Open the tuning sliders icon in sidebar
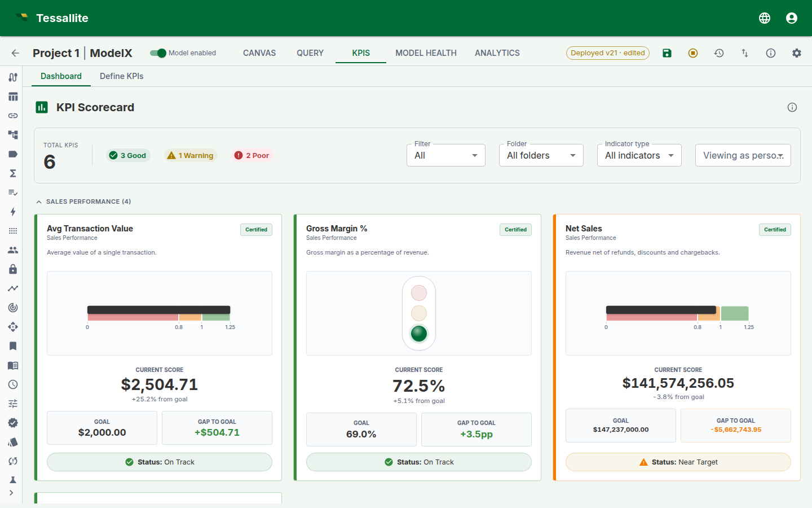 (13, 404)
